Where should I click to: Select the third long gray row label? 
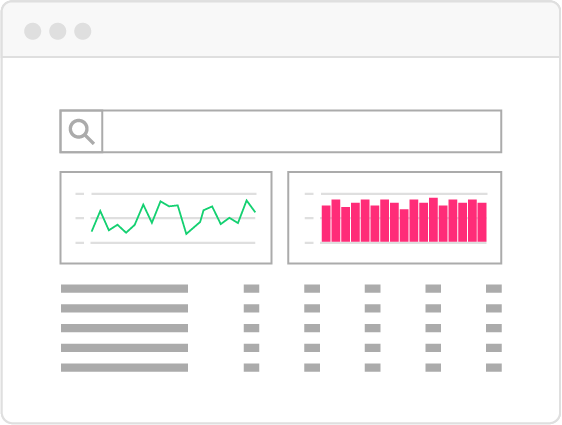pyautogui.click(x=124, y=328)
